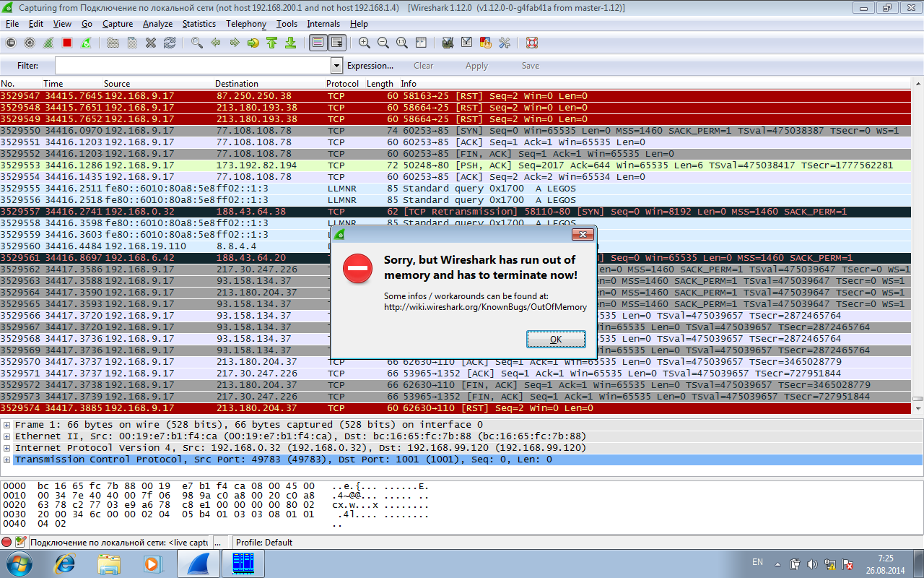Launch Internet Explorer from taskbar

pyautogui.click(x=65, y=564)
